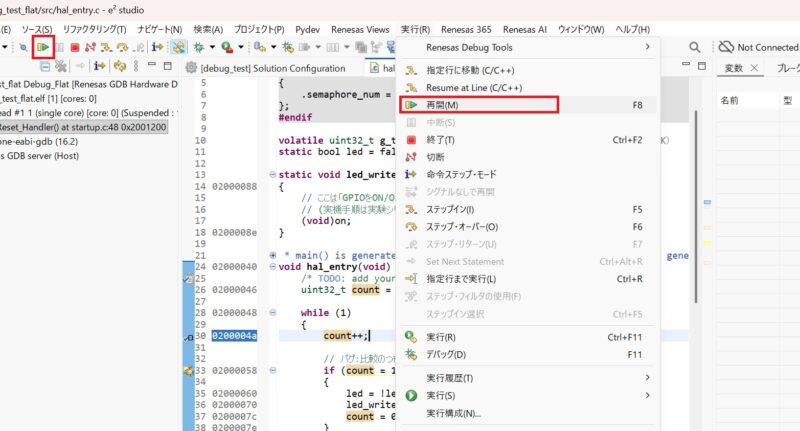The image size is (800, 431).
Task: Toggle instruction stepping mode in the toolbar
Action: tap(158, 47)
